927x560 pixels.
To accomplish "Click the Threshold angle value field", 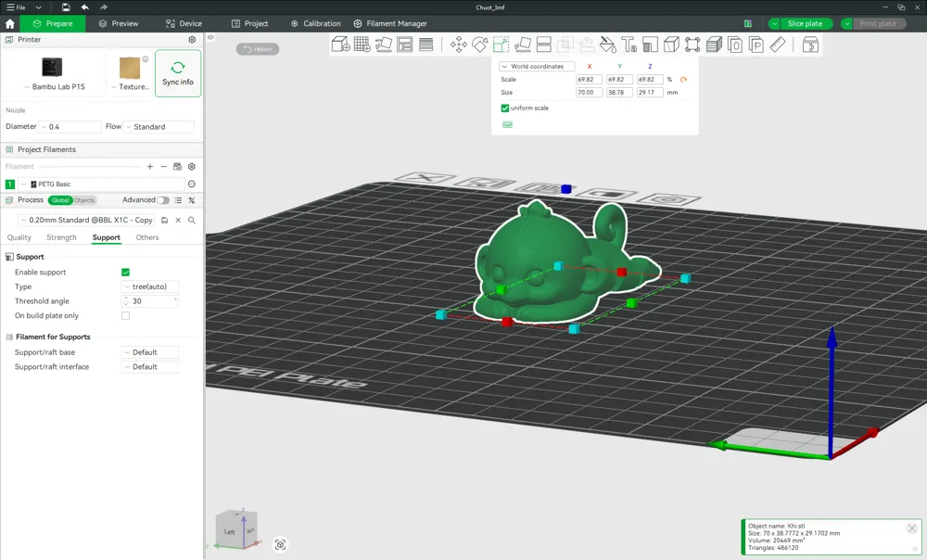I will pyautogui.click(x=150, y=301).
